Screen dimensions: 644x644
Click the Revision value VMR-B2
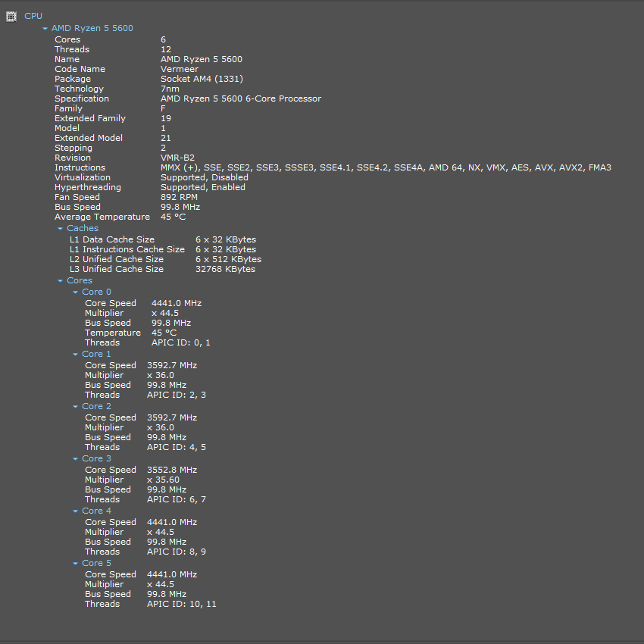click(x=177, y=158)
